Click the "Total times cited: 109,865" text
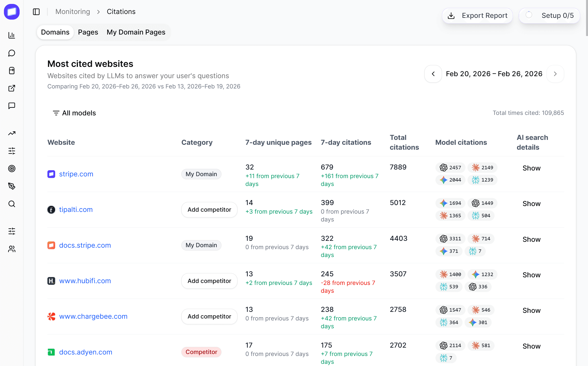This screenshot has height=366, width=588. 528,113
